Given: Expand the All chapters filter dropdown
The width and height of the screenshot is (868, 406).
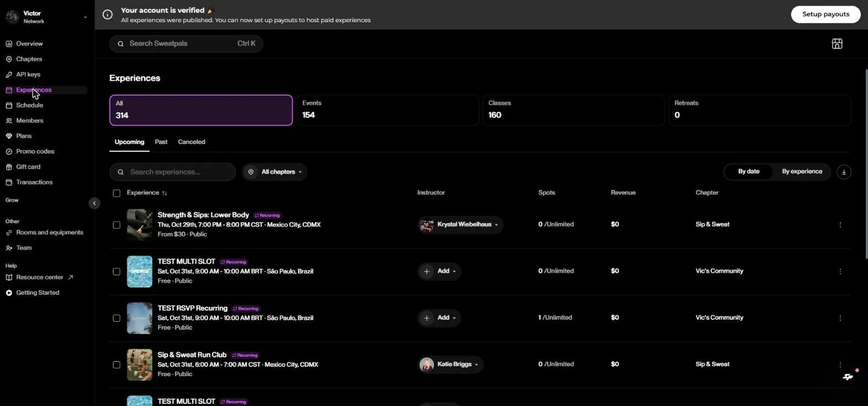Looking at the screenshot, I should coord(275,172).
